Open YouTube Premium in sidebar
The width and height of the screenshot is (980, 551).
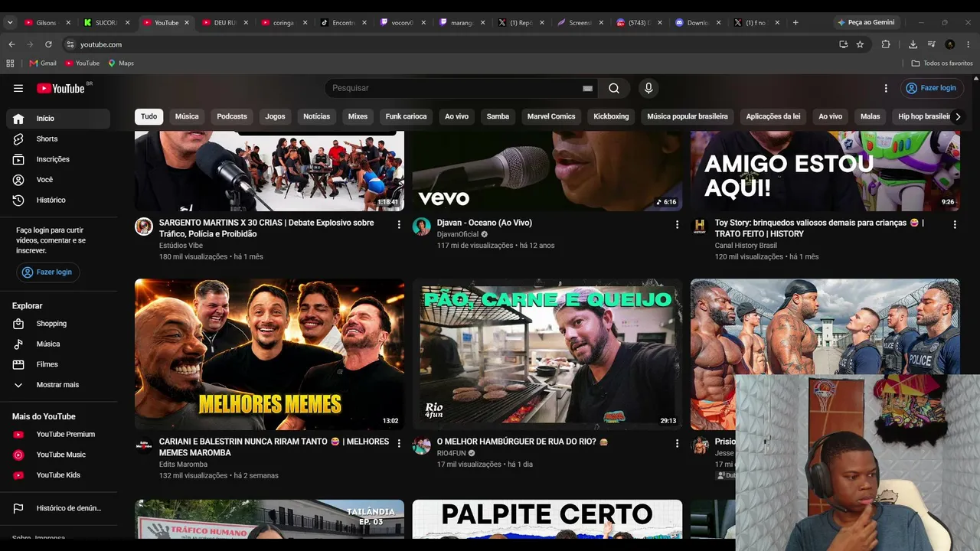[58, 434]
